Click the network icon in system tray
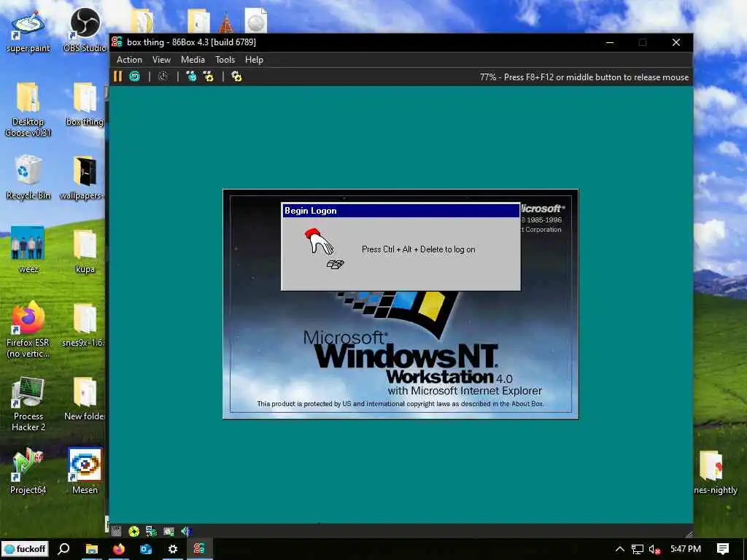 click(x=637, y=549)
